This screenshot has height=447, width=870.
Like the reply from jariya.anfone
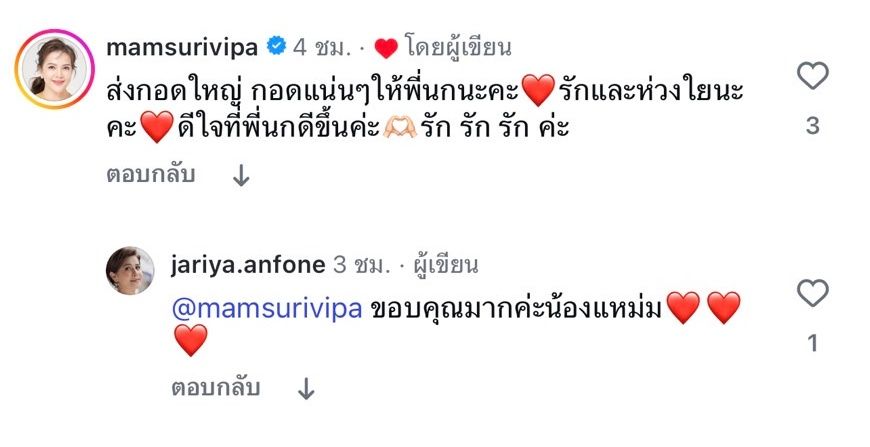click(x=812, y=293)
